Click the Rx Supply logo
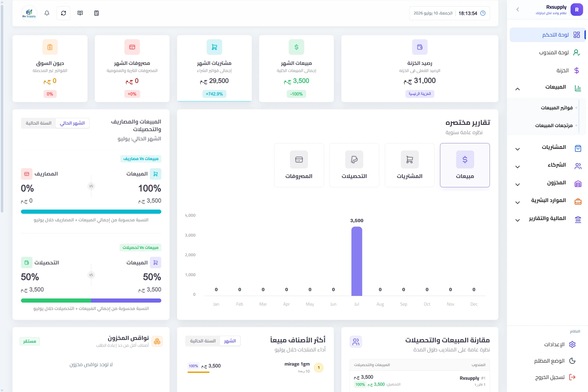 [x=29, y=13]
